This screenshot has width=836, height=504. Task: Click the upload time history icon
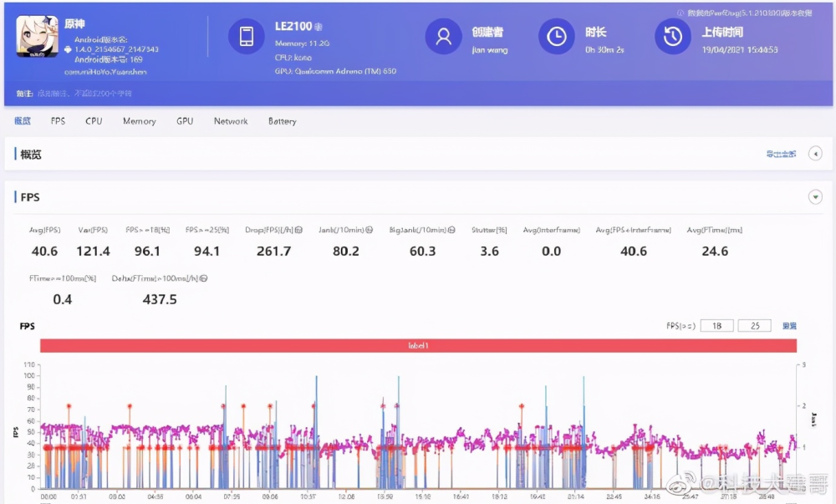coord(672,36)
